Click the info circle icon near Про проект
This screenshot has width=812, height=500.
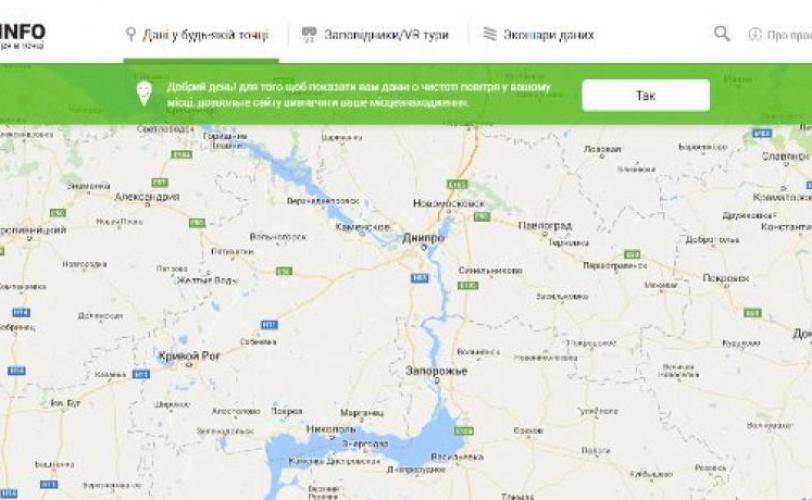tap(755, 35)
